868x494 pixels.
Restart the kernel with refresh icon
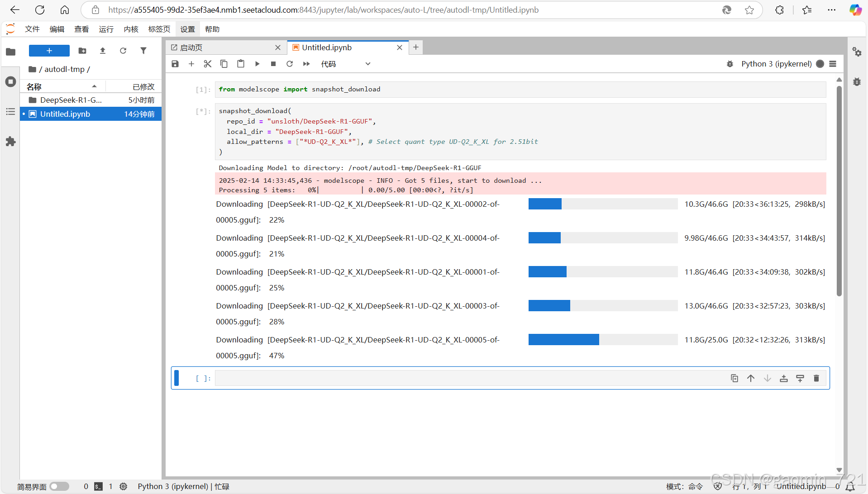tap(290, 64)
